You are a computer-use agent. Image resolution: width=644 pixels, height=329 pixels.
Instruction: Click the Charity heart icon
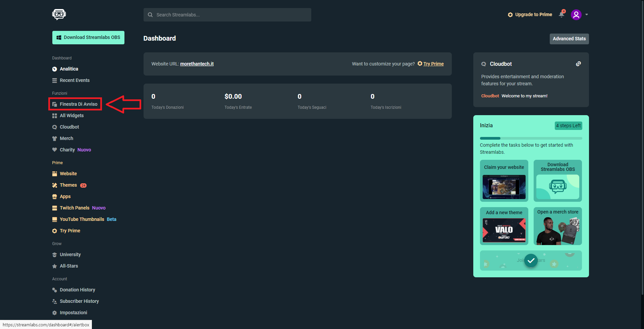(54, 150)
